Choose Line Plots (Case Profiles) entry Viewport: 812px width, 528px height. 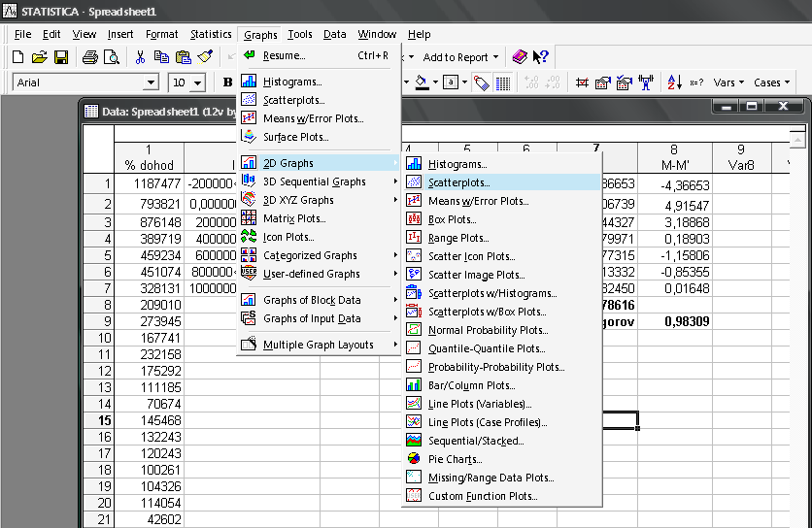pyautogui.click(x=502, y=422)
